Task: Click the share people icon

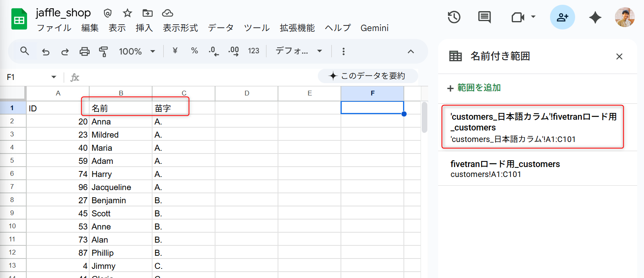Action: pos(562,17)
